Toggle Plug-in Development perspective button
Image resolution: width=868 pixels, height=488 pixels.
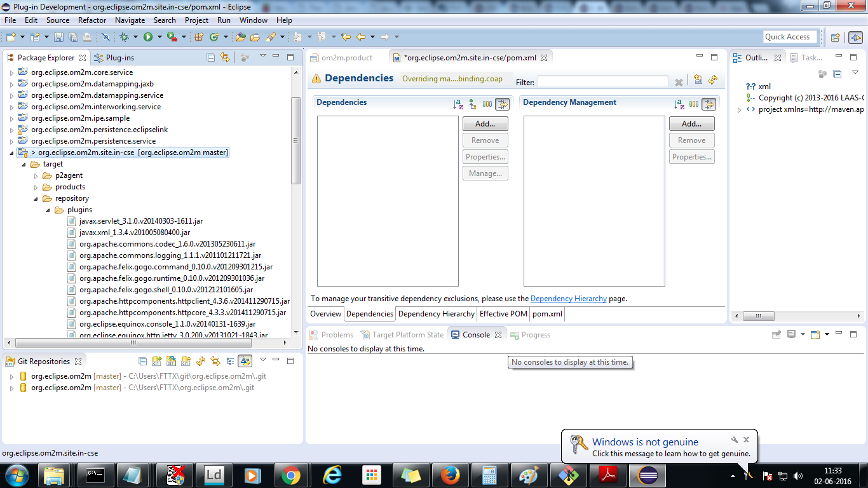855,37
